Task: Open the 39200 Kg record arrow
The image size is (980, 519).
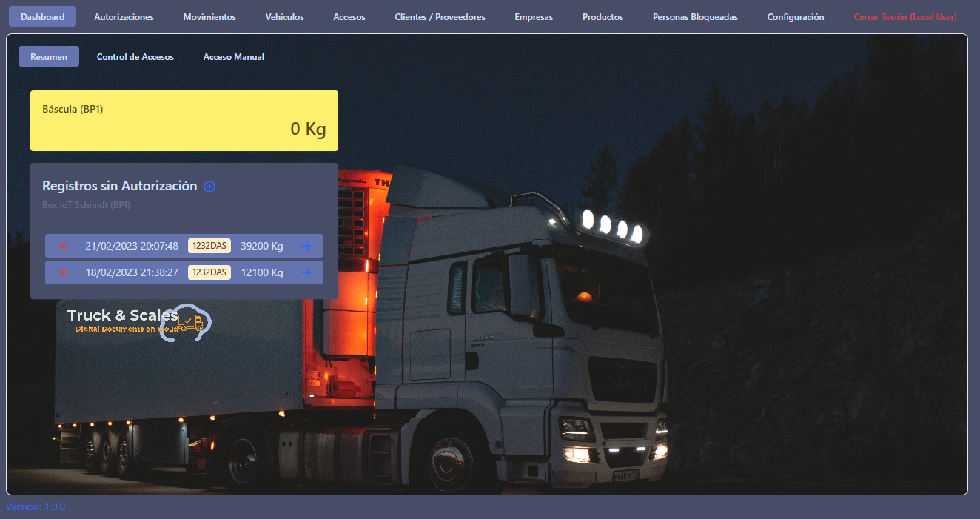Action: point(305,246)
